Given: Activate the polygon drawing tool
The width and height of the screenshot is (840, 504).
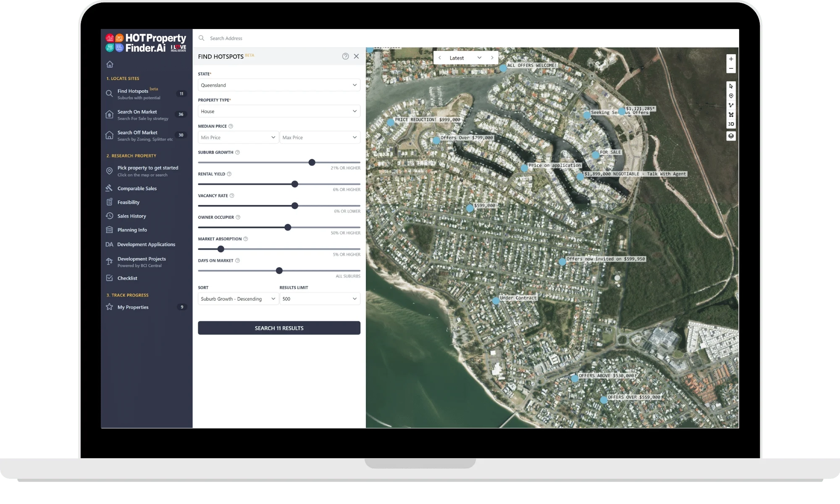Looking at the screenshot, I should pyautogui.click(x=731, y=115).
